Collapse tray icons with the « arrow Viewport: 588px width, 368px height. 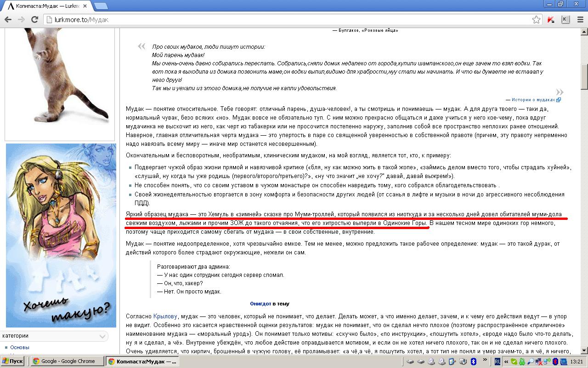507,362
